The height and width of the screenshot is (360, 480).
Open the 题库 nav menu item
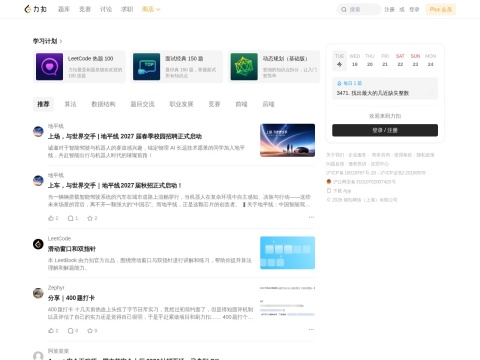click(64, 9)
